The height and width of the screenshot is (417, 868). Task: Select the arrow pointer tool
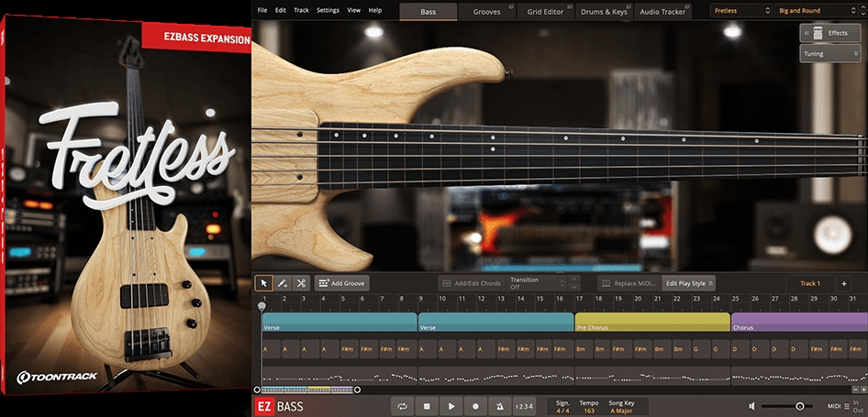[263, 283]
